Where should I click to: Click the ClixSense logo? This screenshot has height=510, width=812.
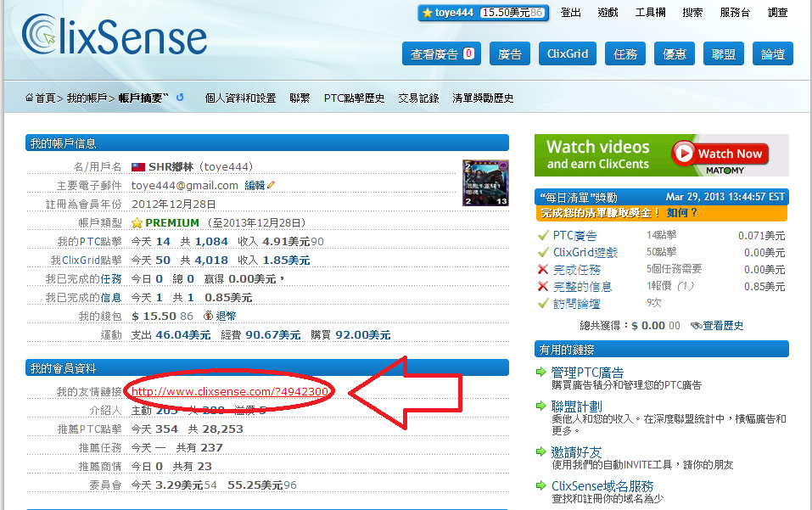click(115, 35)
